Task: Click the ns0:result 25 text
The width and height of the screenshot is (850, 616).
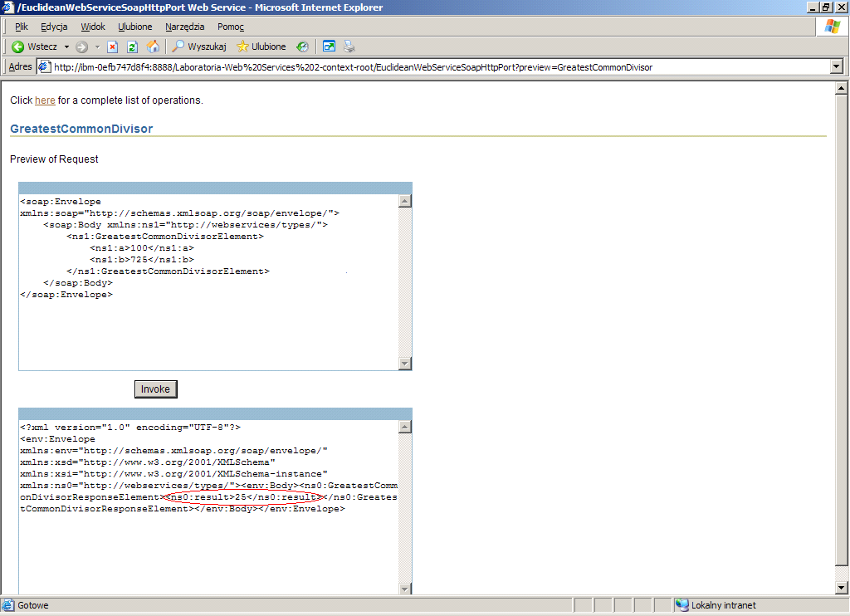Action: click(x=244, y=496)
